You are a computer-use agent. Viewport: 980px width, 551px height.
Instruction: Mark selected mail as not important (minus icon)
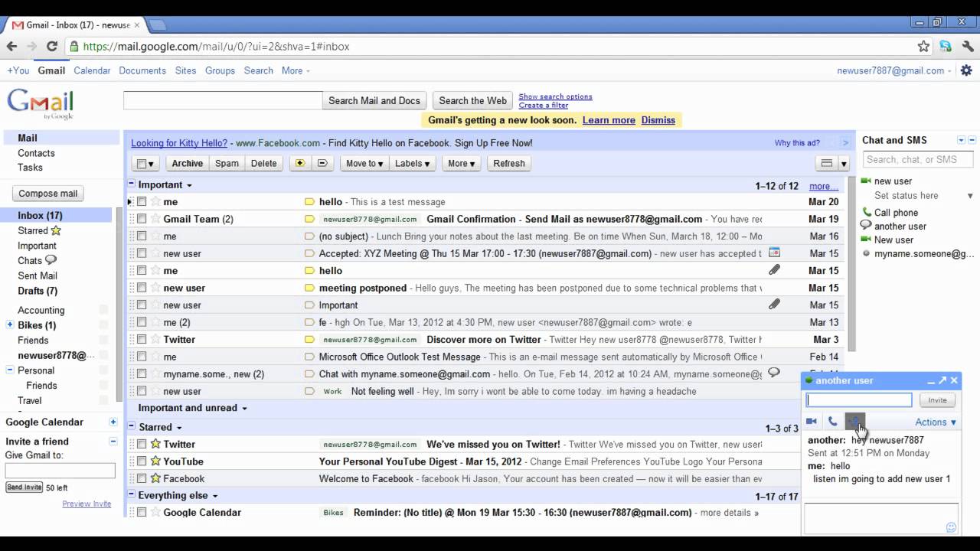click(x=322, y=163)
